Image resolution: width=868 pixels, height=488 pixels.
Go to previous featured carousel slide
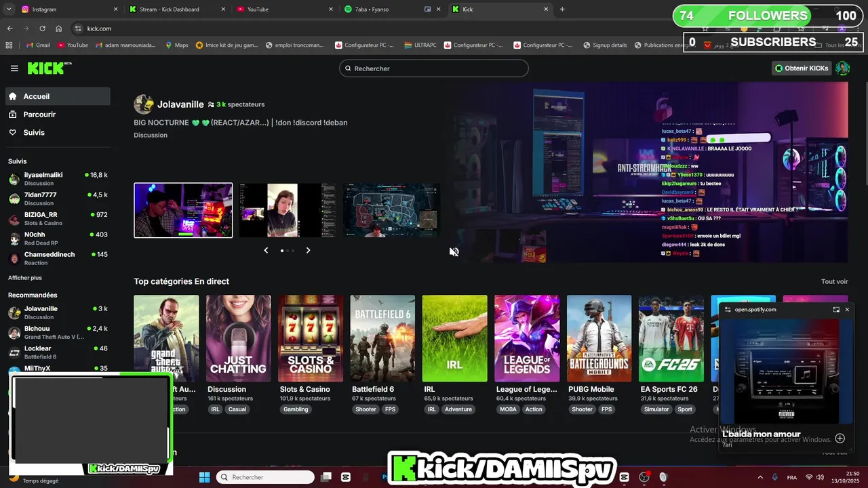266,251
